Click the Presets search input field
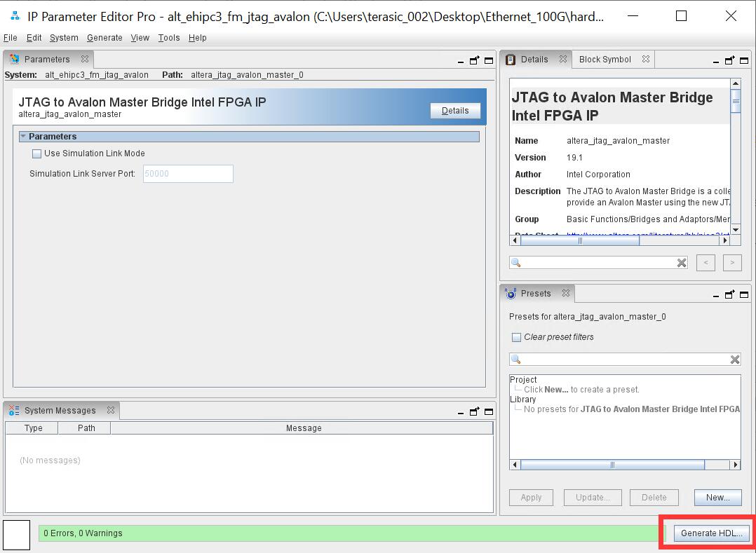Viewport: 756px width, 553px height. pyautogui.click(x=626, y=360)
